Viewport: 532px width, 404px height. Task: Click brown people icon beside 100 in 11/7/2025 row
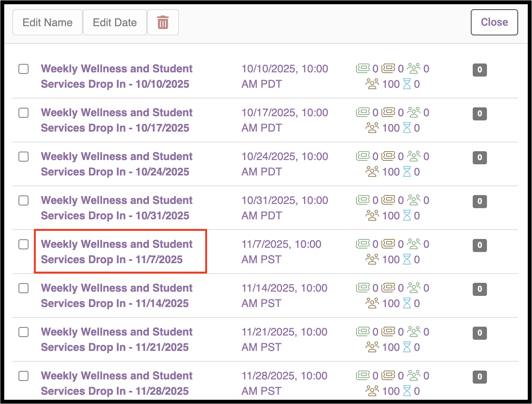(372, 259)
